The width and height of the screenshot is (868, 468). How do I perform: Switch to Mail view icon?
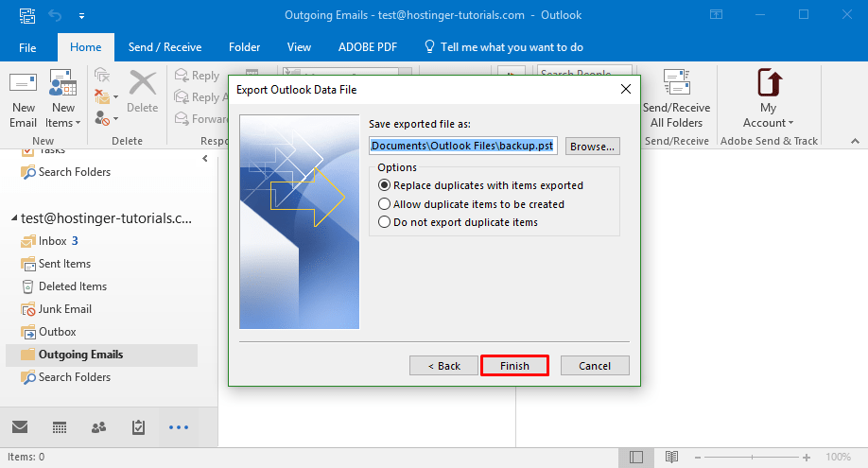(x=20, y=427)
